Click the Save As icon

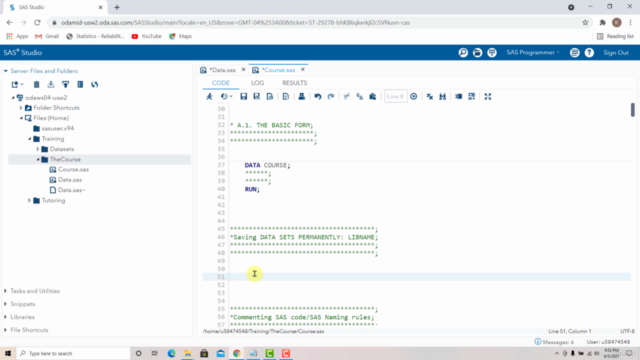[257, 97]
